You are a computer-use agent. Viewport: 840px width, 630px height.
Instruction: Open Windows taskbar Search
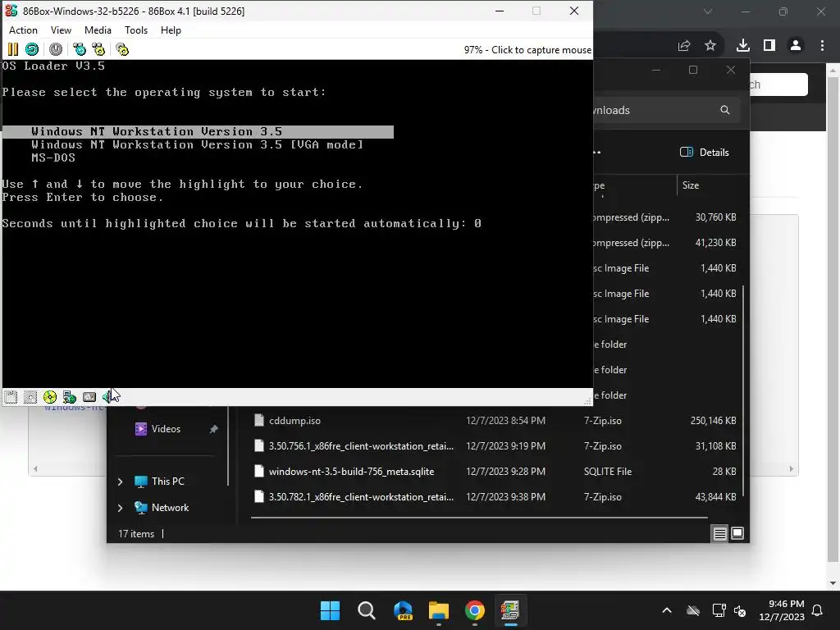[x=367, y=610]
